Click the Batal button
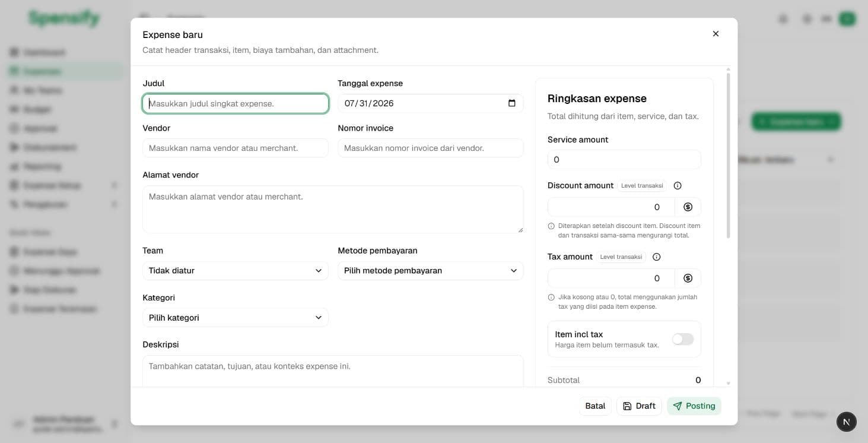Screen dimensions: 868x443 pos(595,406)
